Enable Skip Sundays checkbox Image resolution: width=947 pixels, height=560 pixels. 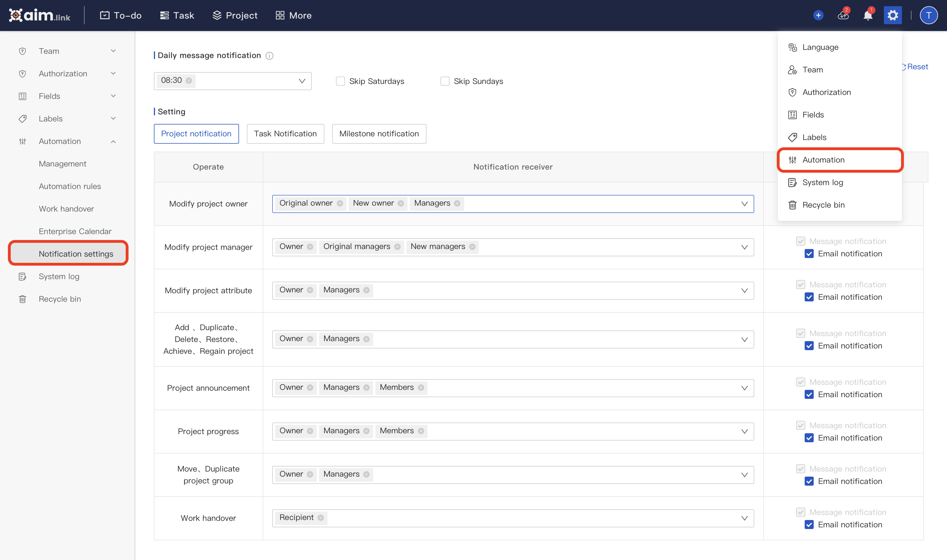coord(445,81)
